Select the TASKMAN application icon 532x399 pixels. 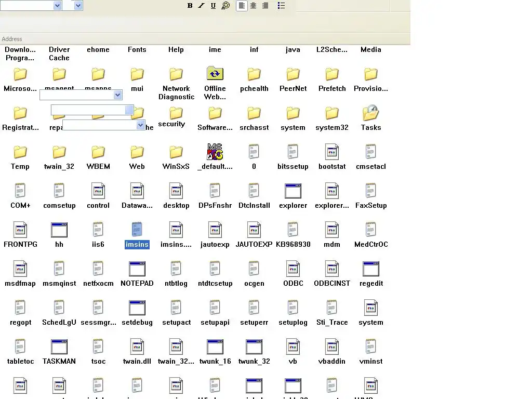pos(59,347)
